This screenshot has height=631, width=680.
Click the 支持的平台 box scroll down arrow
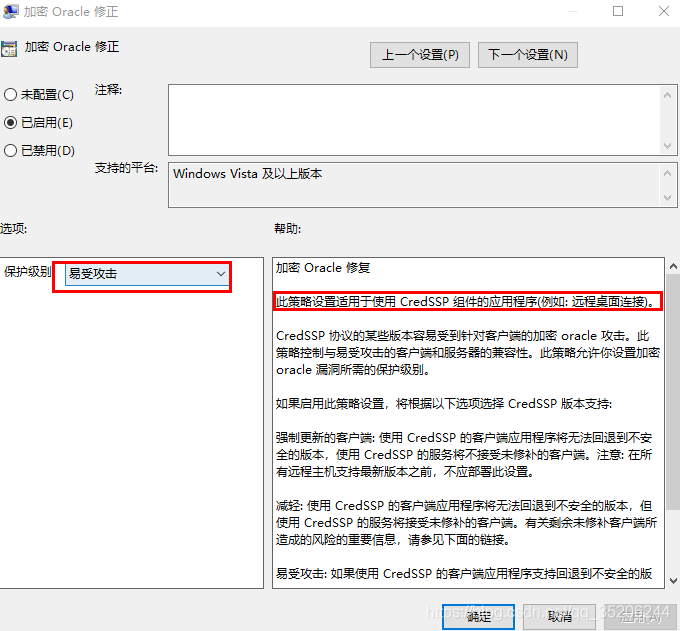(x=669, y=198)
